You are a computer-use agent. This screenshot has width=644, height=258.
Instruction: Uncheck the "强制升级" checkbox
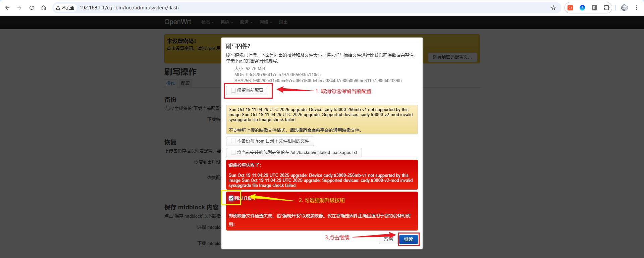231,198
